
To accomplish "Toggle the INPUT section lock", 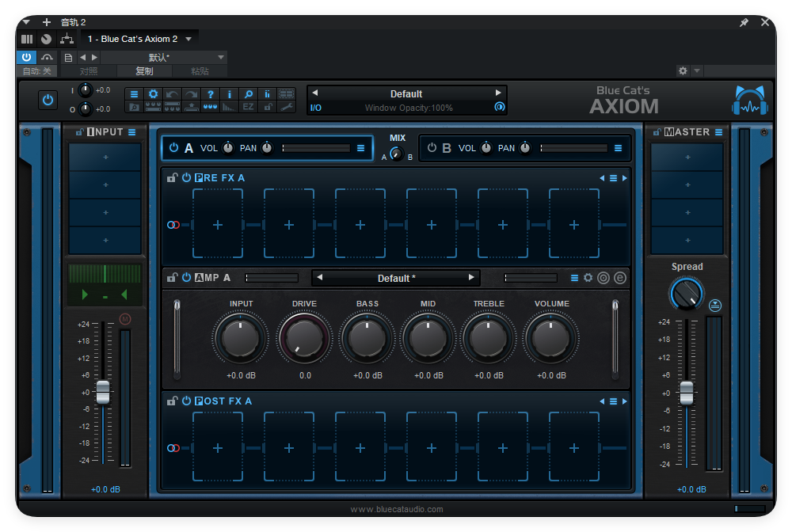I will coord(79,131).
